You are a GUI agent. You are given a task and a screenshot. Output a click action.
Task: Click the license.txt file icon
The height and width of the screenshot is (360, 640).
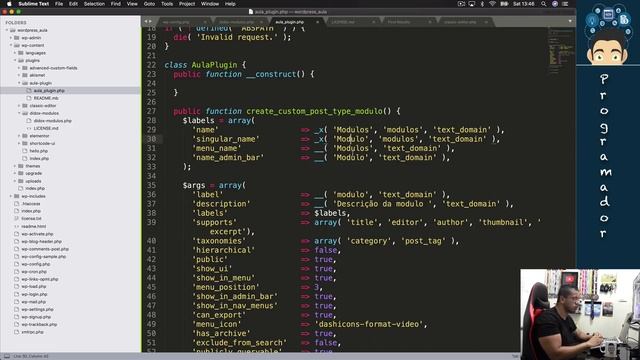coord(17,219)
